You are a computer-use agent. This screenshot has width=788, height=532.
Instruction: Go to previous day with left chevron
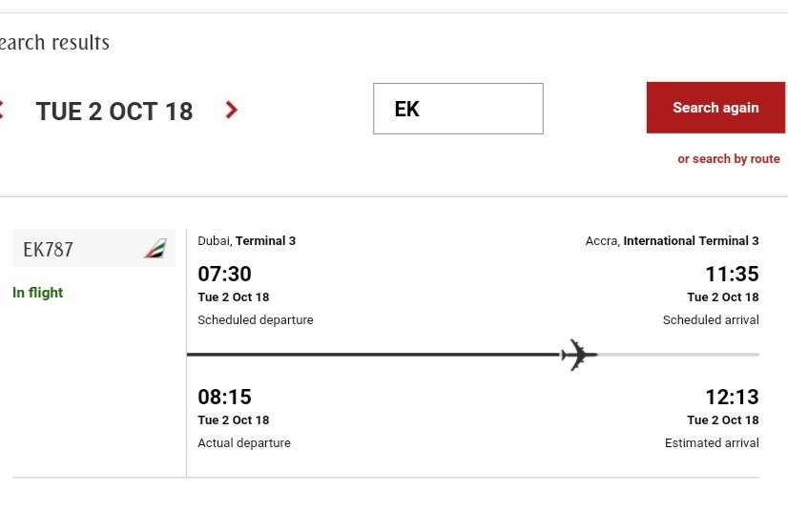click(2, 110)
